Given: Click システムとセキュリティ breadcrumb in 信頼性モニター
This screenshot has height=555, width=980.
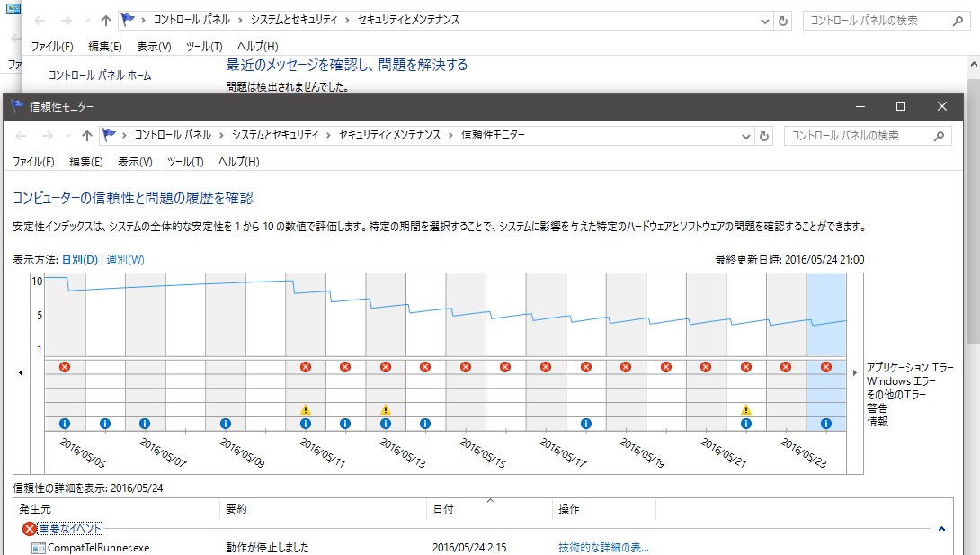Looking at the screenshot, I should pos(275,134).
